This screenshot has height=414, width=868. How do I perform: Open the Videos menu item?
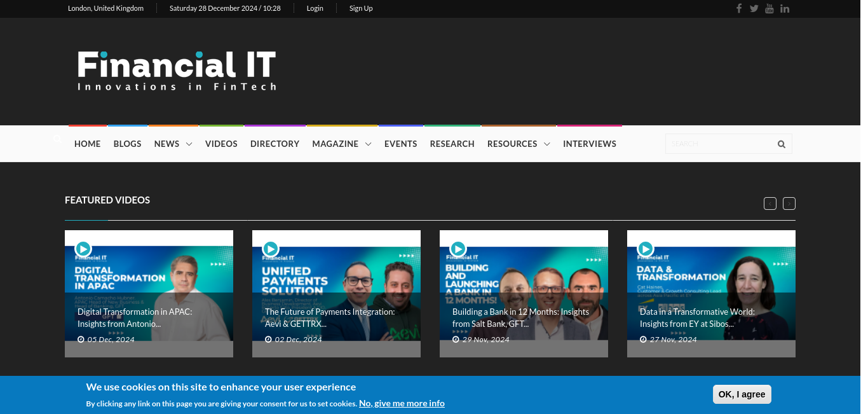click(221, 144)
